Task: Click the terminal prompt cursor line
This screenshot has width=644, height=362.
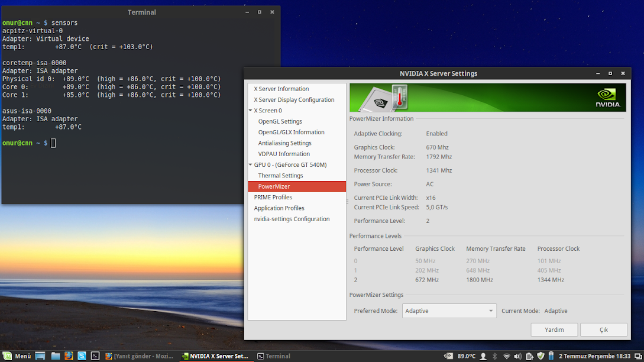Action: point(29,143)
